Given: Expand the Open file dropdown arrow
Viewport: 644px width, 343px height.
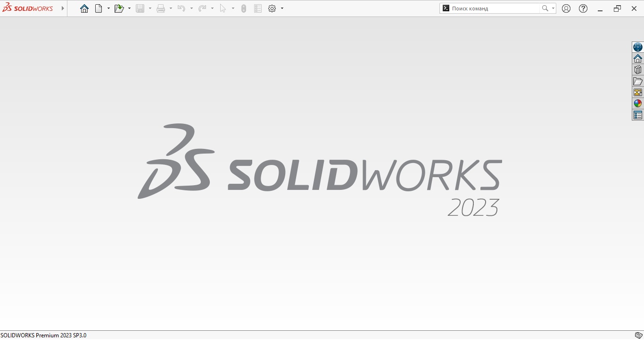Looking at the screenshot, I should pos(129,8).
